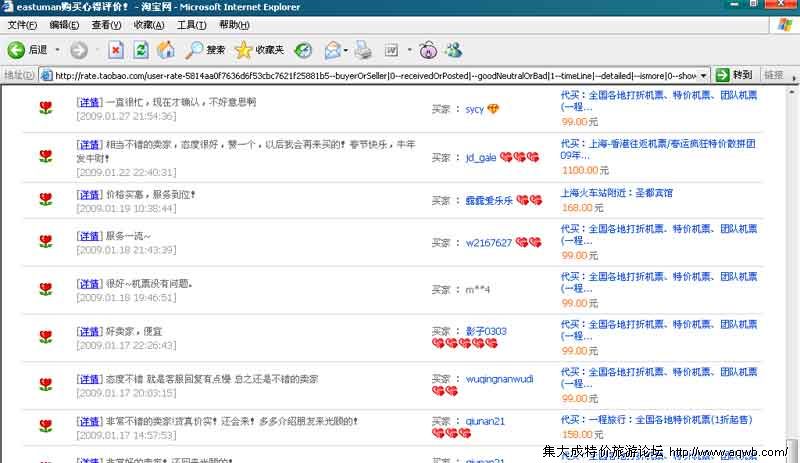This screenshot has width=800, height=463.
Task: Click the Print icon
Action: (363, 50)
